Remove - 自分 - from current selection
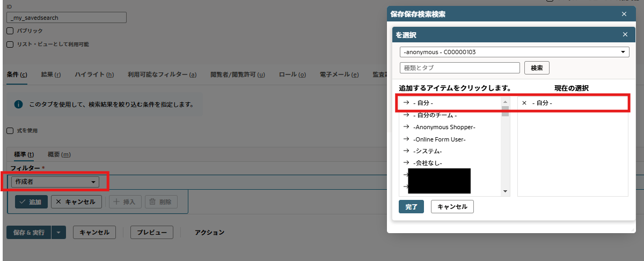644x261 pixels. click(x=524, y=103)
